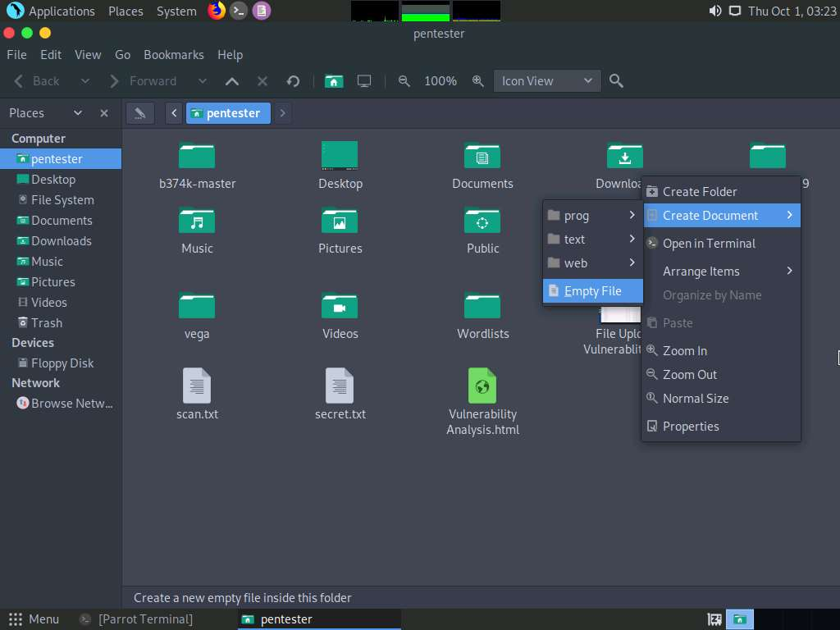
Task: Choose Open in Terminal
Action: click(721, 243)
